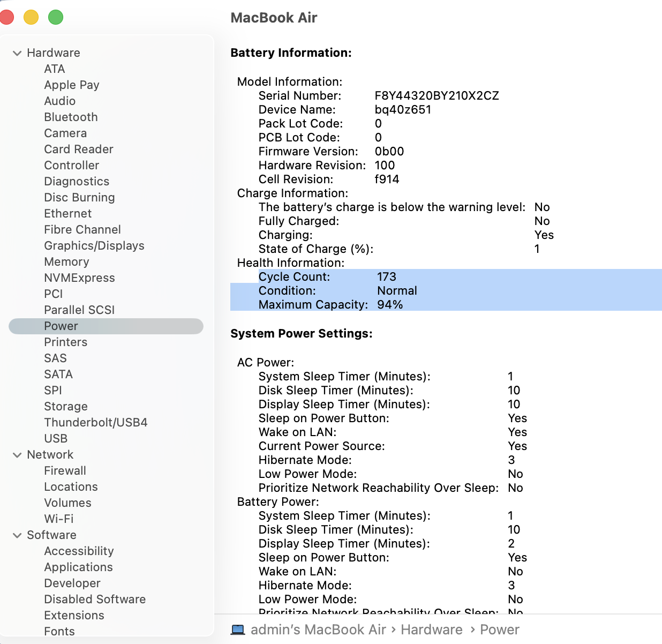The height and width of the screenshot is (644, 662).
Task: Select Volumes under Network
Action: pos(68,503)
